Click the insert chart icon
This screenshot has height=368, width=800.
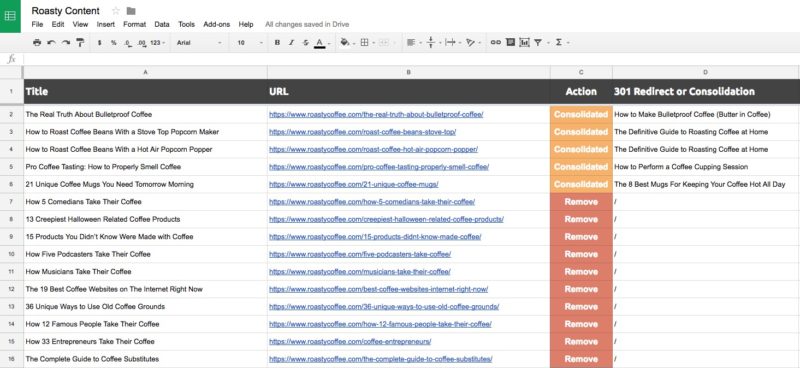tap(524, 43)
